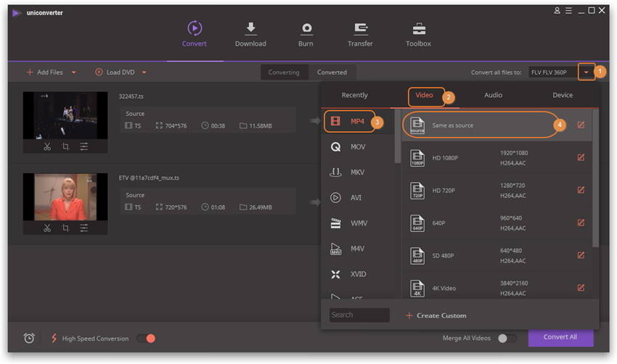Edit the 640P preset

pos(581,223)
